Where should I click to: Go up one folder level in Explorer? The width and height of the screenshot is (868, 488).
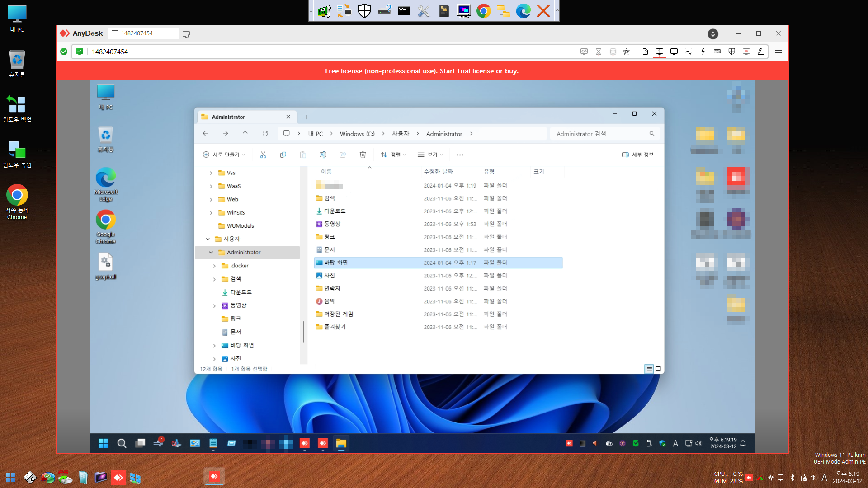pos(245,134)
